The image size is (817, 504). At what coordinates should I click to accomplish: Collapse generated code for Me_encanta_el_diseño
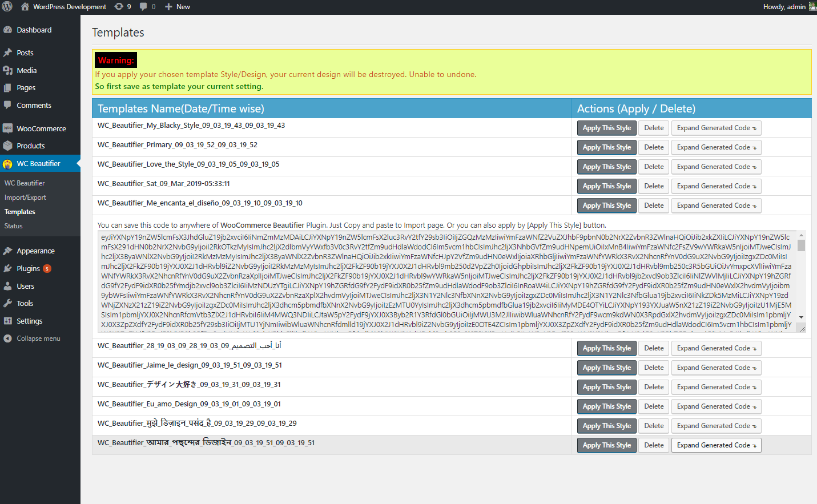point(717,205)
